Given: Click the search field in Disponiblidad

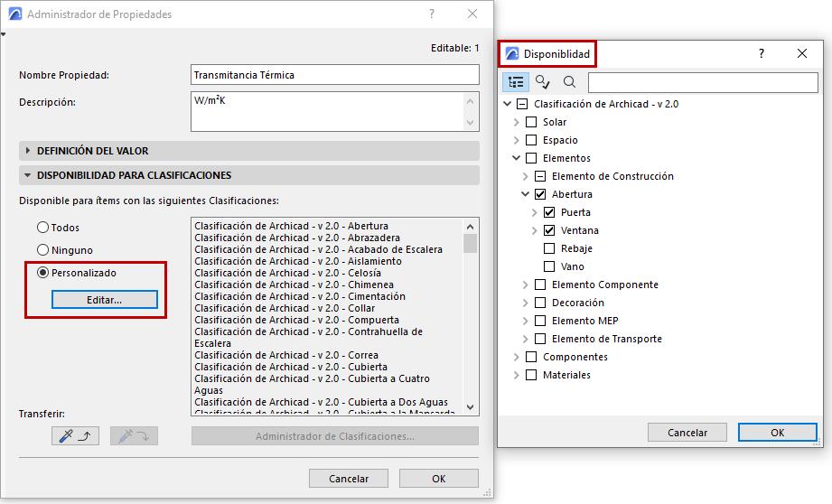Looking at the screenshot, I should (703, 82).
